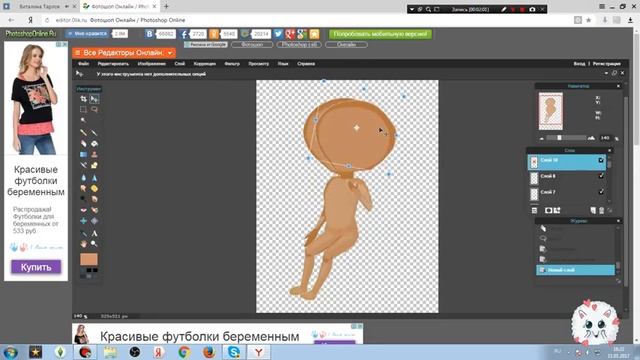This screenshot has width=640, height=360.
Task: Open the Коррекция menu
Action: (204, 64)
